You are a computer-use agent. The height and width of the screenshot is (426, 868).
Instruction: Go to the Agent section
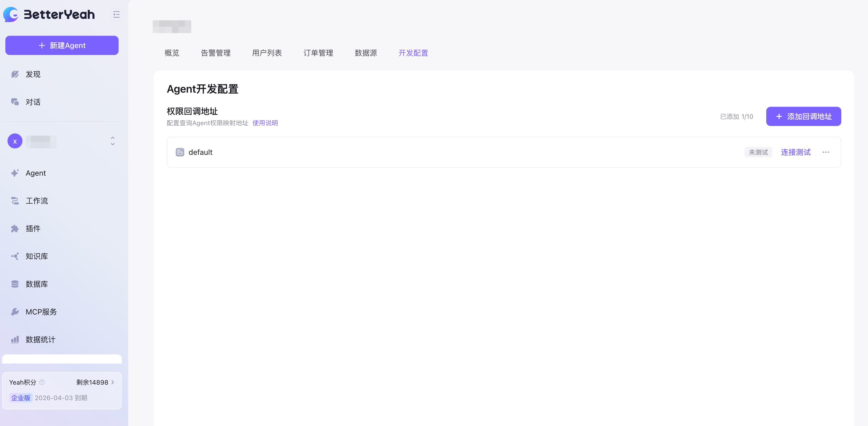[x=35, y=173]
